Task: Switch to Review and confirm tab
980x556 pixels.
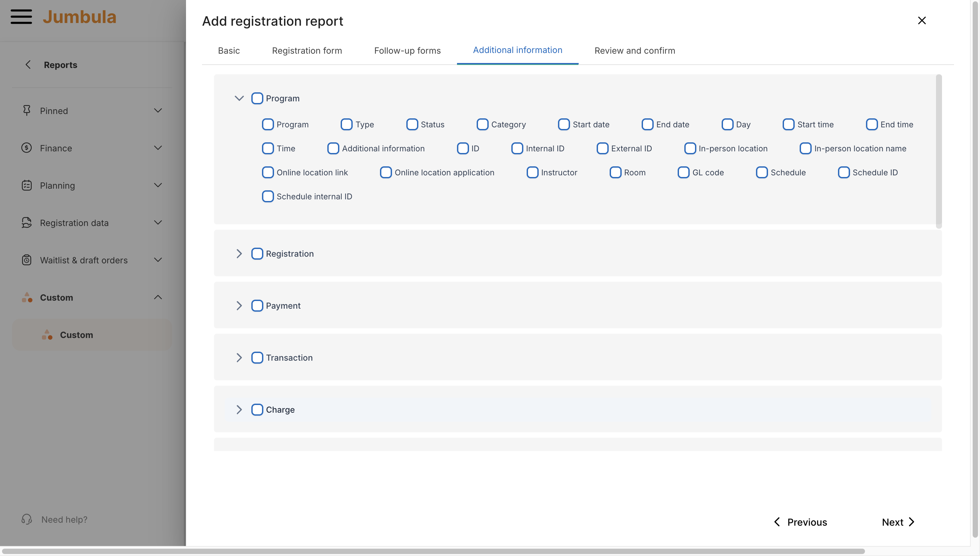Action: 634,50
